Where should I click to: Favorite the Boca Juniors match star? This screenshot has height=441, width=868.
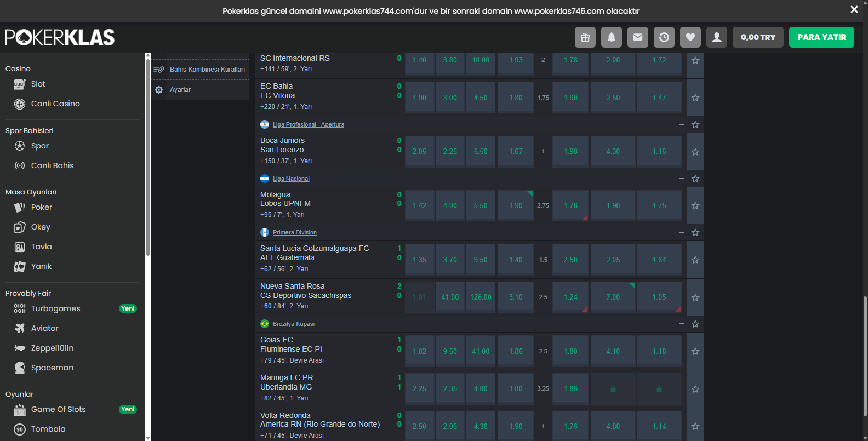click(695, 152)
